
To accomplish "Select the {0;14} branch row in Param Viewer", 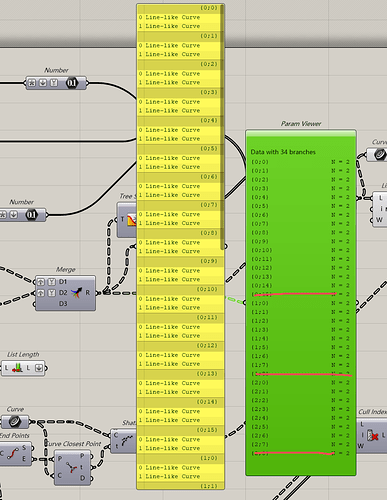I will (301, 286).
